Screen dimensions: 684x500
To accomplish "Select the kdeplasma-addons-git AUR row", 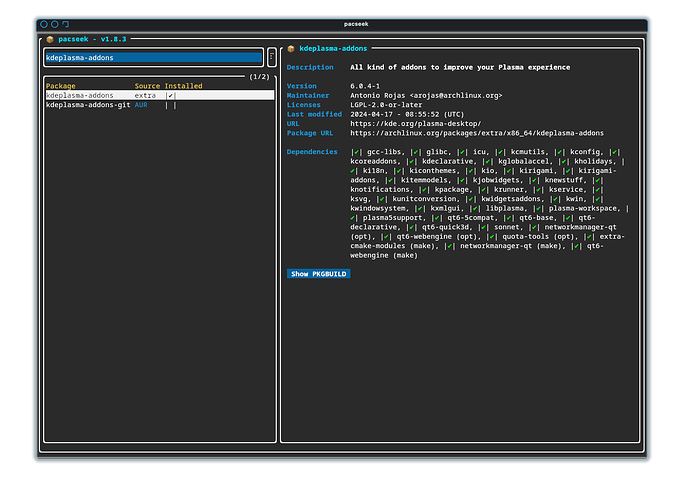I will 160,105.
